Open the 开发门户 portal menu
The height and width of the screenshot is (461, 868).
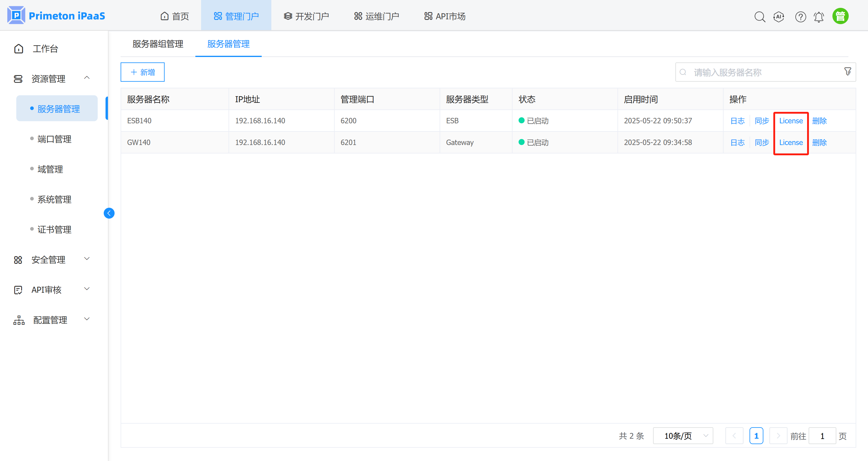306,15
